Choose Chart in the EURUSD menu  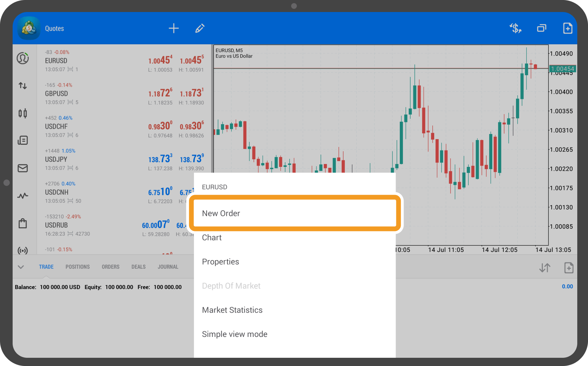click(x=212, y=238)
